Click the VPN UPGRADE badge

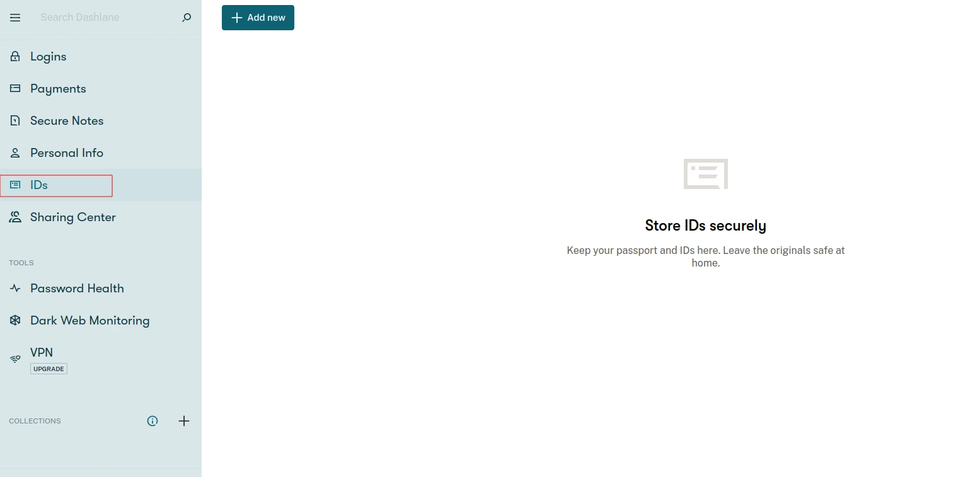pyautogui.click(x=49, y=369)
